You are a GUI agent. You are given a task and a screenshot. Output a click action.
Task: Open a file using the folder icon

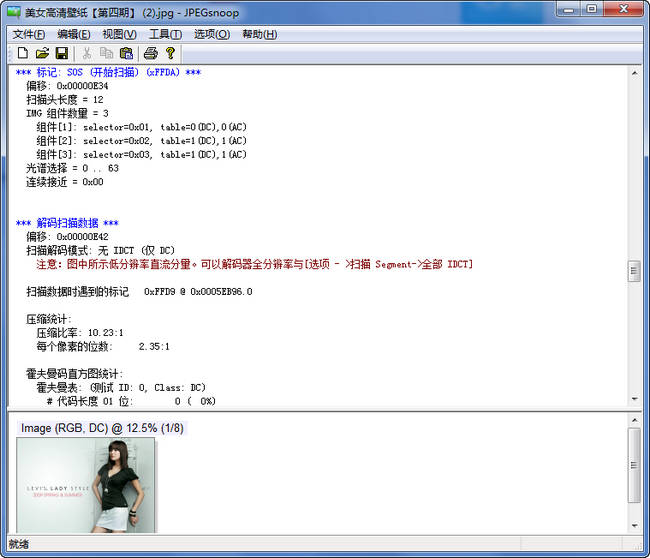pyautogui.click(x=42, y=53)
